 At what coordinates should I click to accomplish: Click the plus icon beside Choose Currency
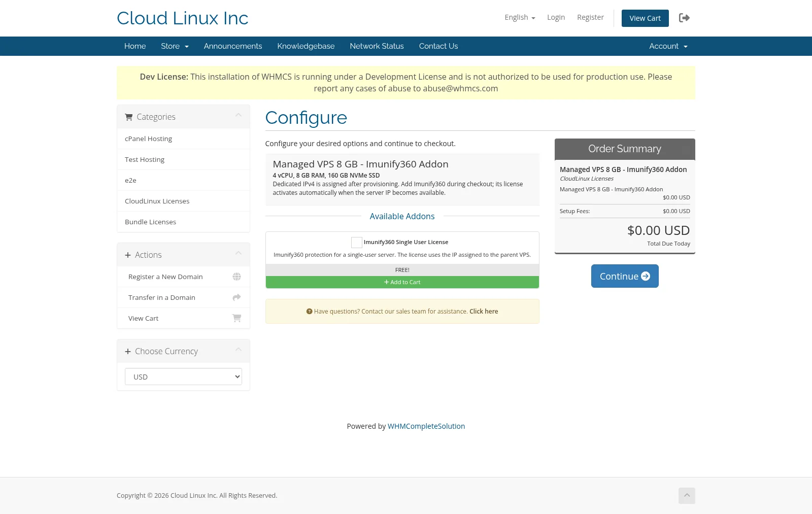pyautogui.click(x=128, y=352)
